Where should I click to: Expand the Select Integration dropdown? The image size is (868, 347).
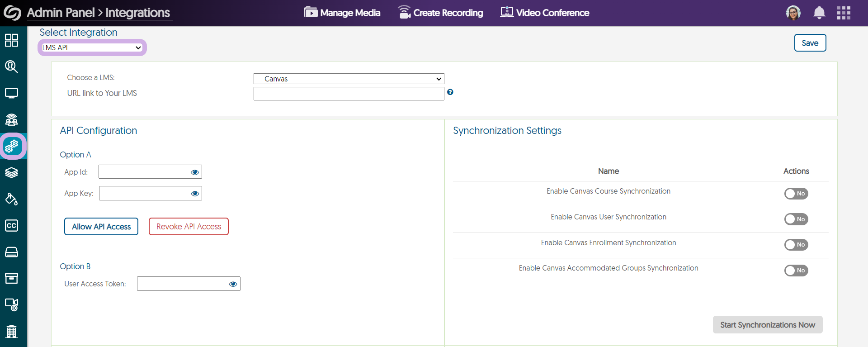click(x=92, y=48)
